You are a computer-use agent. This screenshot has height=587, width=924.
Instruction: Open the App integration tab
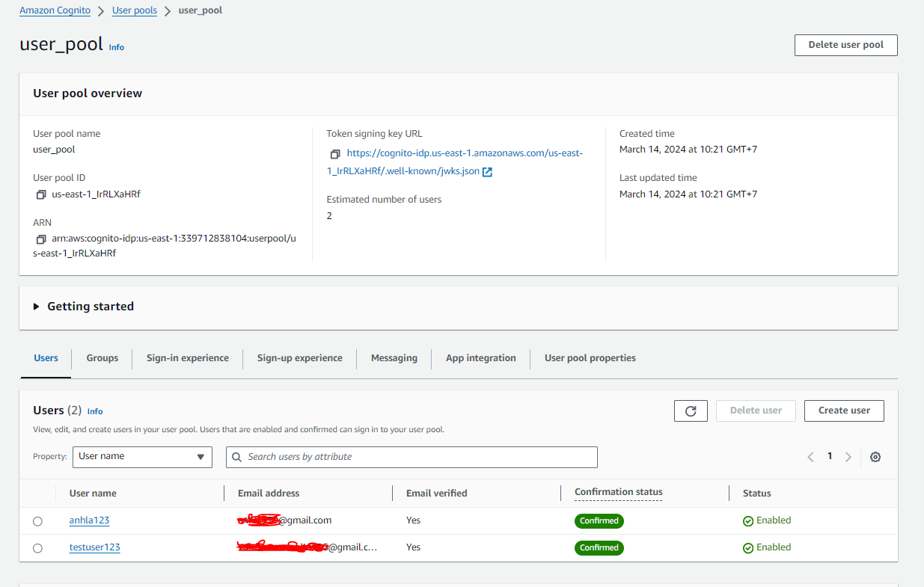480,358
